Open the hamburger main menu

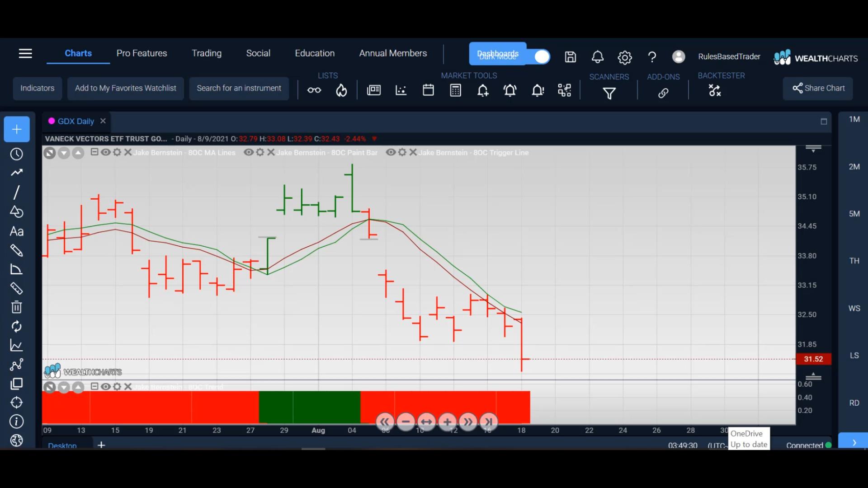25,53
